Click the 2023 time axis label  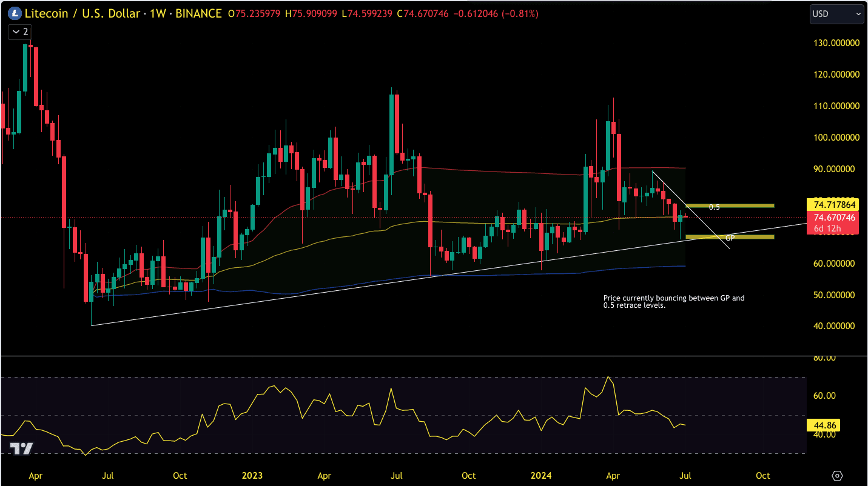(x=252, y=476)
